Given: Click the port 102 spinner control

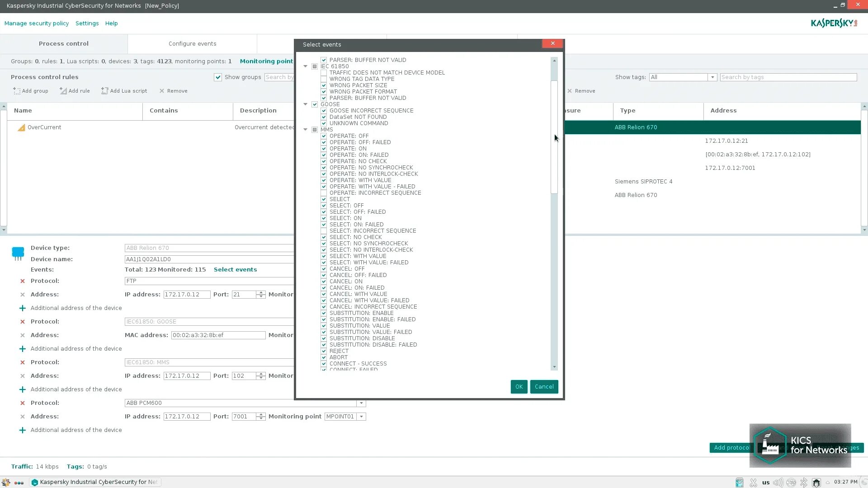Looking at the screenshot, I should [261, 376].
